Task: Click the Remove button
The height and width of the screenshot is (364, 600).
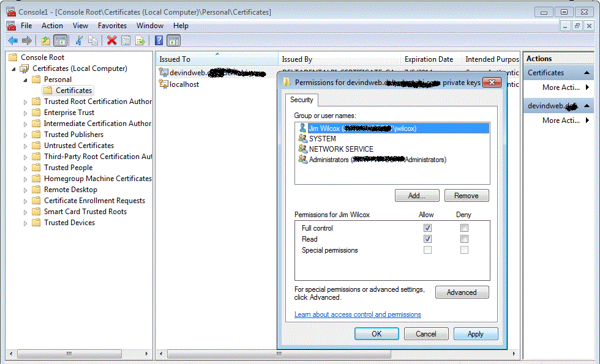Action: pos(467,196)
